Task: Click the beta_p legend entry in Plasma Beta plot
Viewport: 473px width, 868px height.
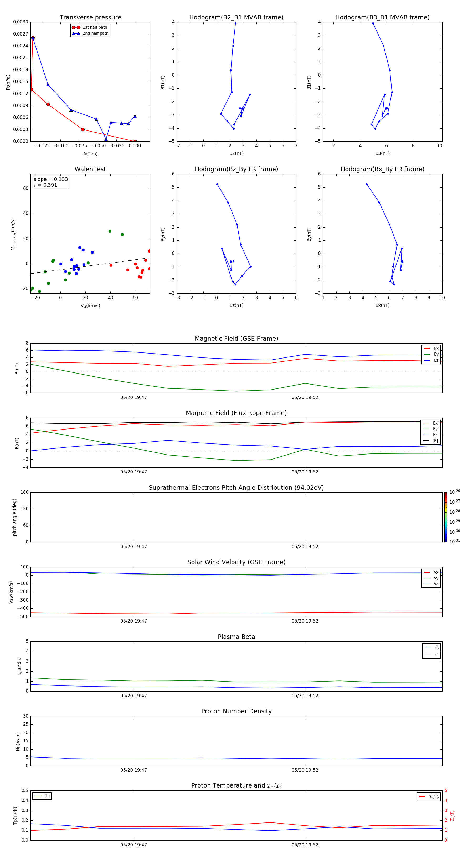Action: (x=431, y=647)
